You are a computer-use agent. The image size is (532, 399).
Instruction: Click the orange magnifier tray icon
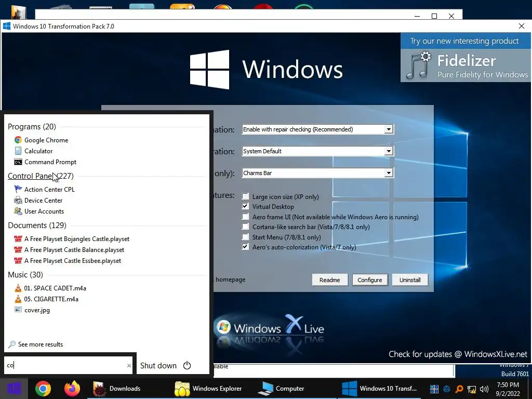459,389
